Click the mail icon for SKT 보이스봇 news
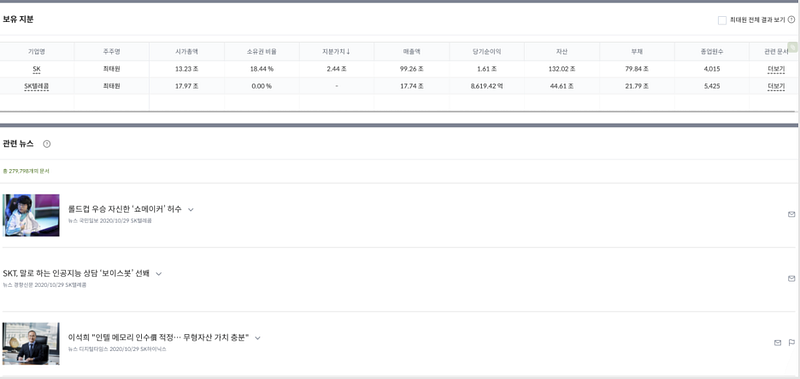The width and height of the screenshot is (800, 379). pos(791,279)
